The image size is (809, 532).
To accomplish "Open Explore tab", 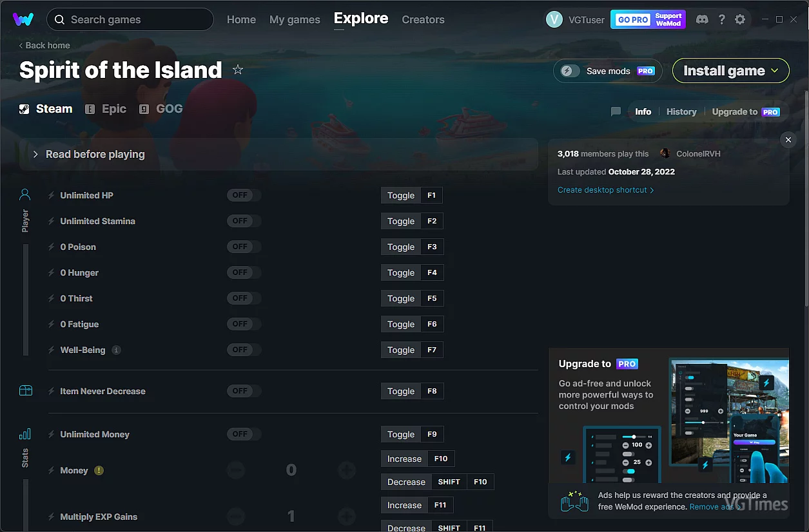I will [x=361, y=19].
